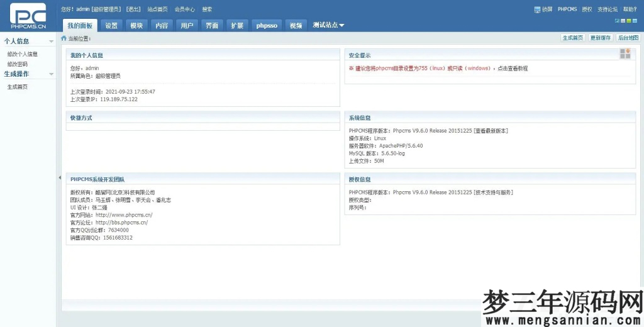Select the light-blue theme swatch
The height and width of the screenshot is (327, 644).
635,21
